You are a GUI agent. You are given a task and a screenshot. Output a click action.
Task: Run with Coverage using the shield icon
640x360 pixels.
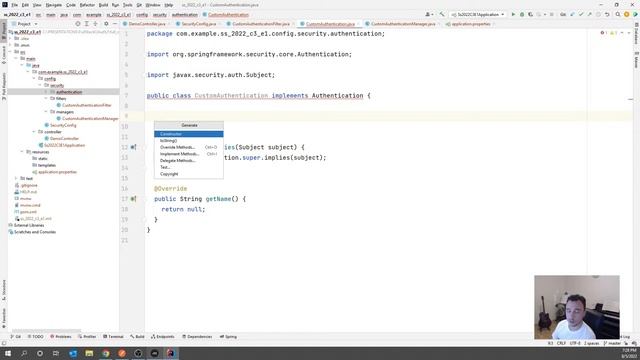[530, 15]
